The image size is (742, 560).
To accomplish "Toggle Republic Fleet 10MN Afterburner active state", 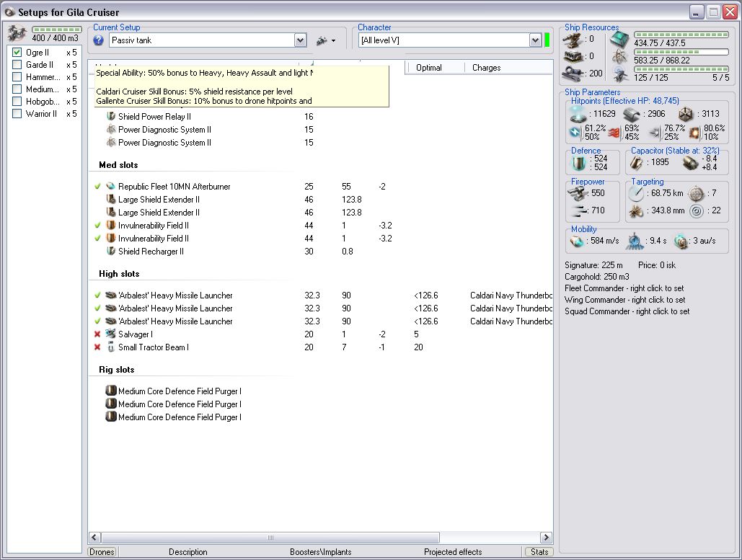I will [97, 187].
